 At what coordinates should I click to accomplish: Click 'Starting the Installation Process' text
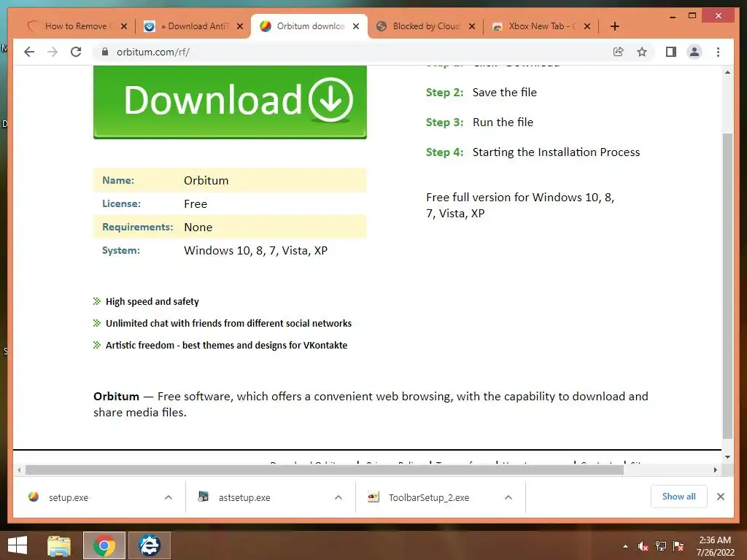[x=556, y=152]
